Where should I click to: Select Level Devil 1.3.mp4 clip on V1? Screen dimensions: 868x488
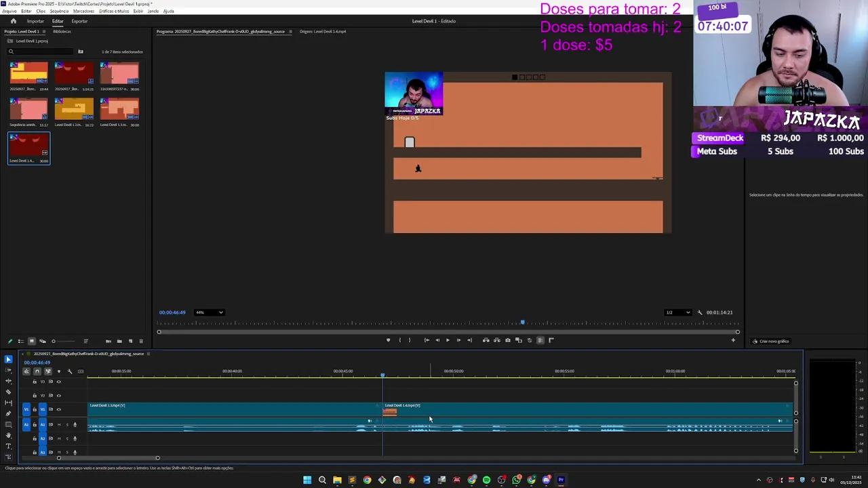(235, 409)
